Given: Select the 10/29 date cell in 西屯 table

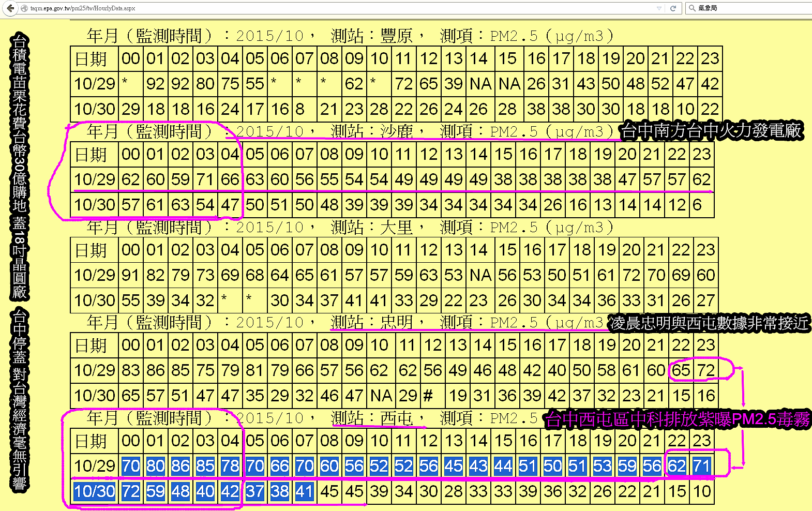Looking at the screenshot, I should (x=94, y=466).
